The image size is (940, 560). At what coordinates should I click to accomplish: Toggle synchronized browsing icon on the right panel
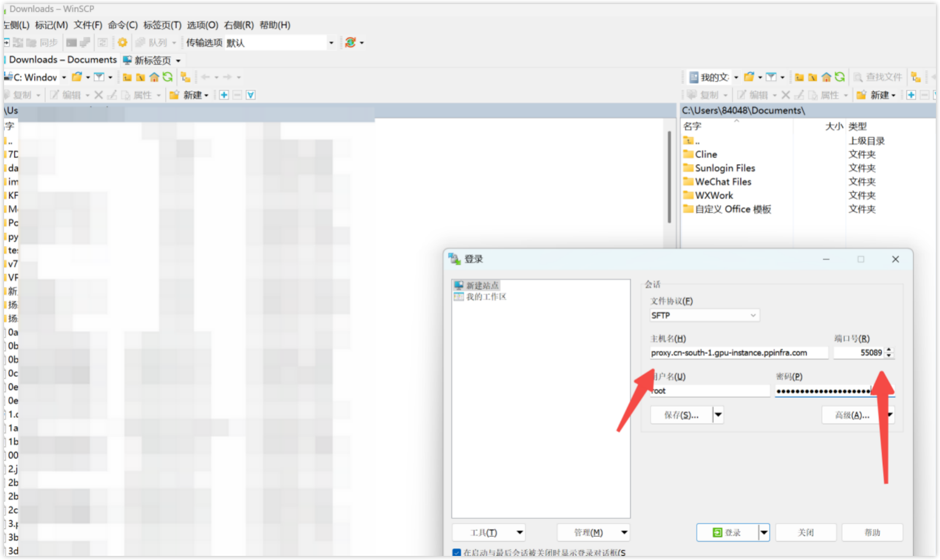pyautogui.click(x=916, y=77)
